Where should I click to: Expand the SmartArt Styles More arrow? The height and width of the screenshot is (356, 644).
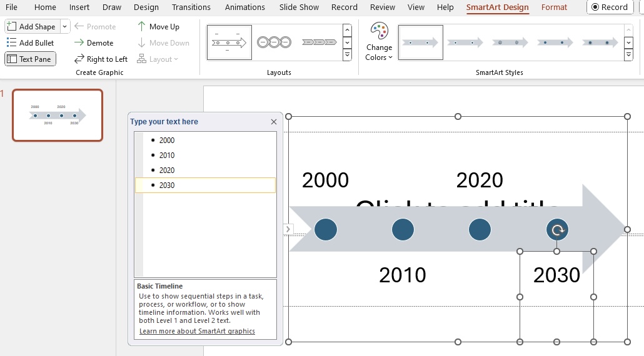[628, 54]
